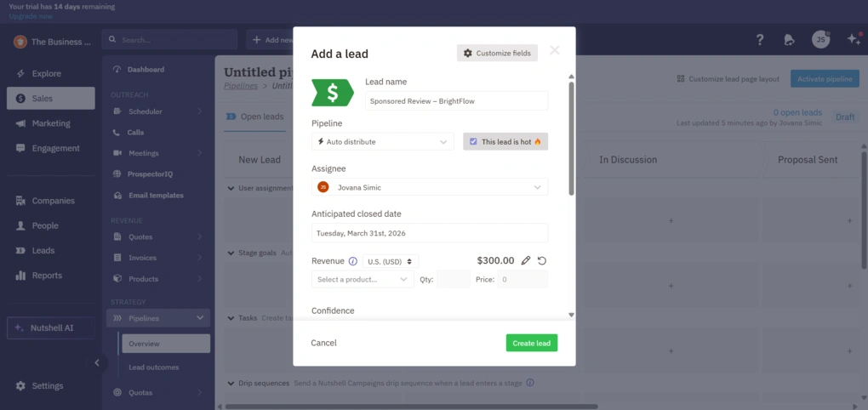Click the reset revenue circular arrow icon
The width and height of the screenshot is (868, 410).
(542, 261)
